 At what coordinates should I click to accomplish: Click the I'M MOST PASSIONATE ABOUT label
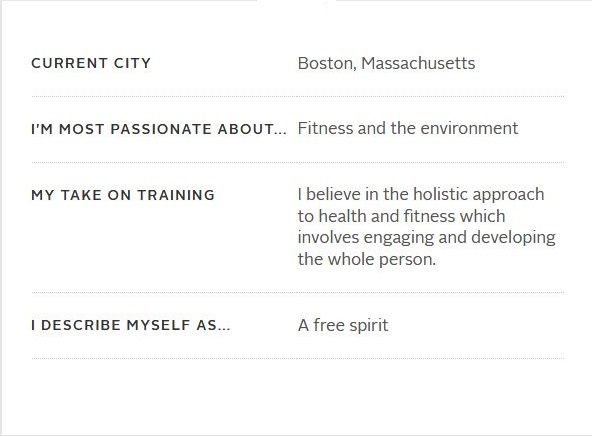click(x=159, y=129)
